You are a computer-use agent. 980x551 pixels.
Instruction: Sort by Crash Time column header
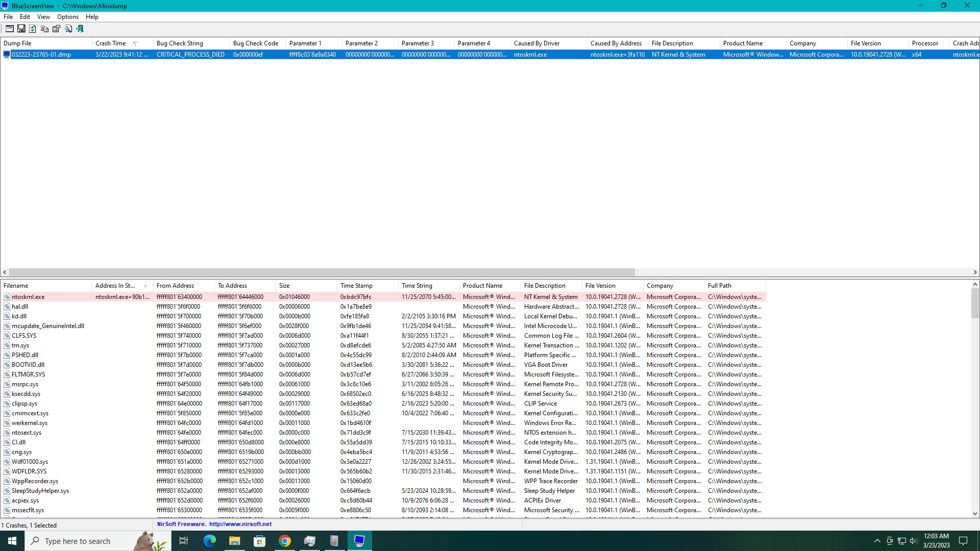[x=122, y=43]
